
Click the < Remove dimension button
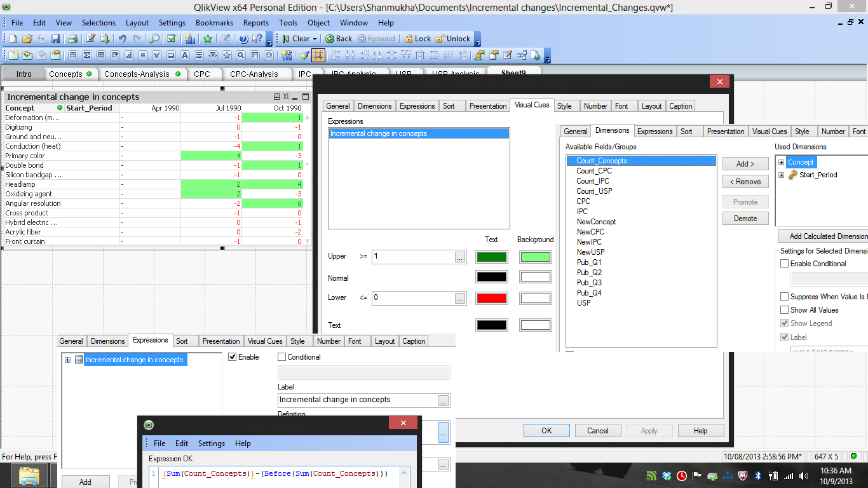coord(745,182)
